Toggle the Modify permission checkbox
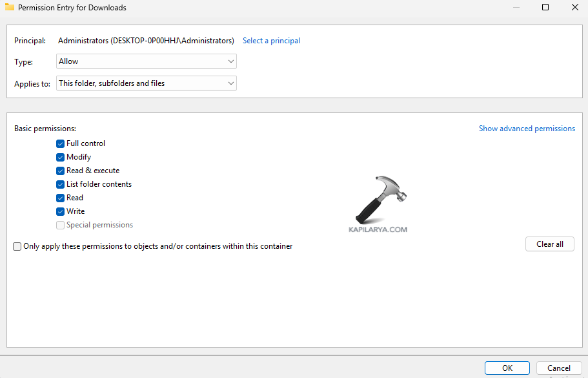Image resolution: width=588 pixels, height=378 pixels. pos(61,157)
